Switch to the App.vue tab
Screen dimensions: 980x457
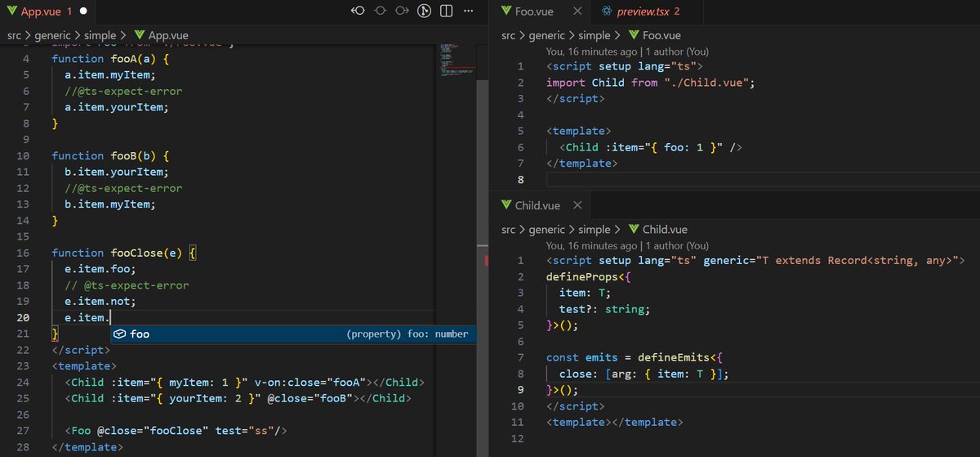(x=48, y=12)
